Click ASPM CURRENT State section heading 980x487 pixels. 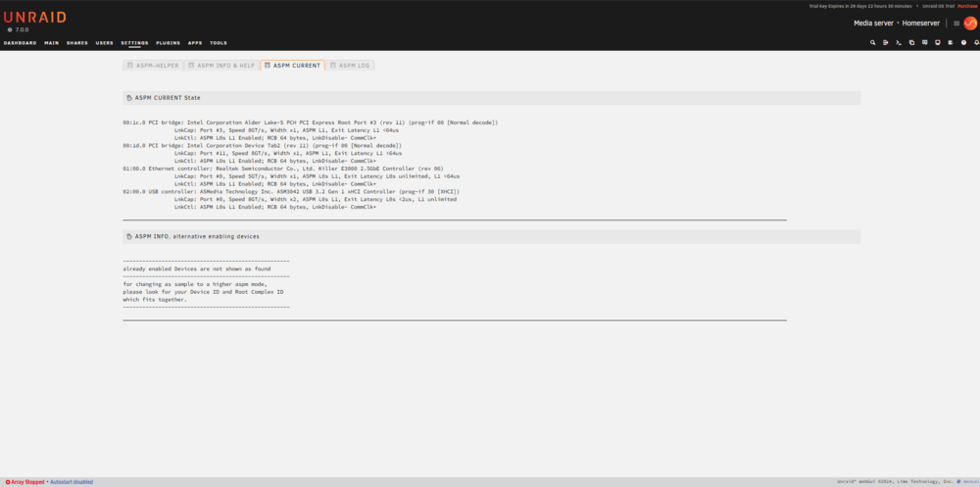tap(168, 98)
